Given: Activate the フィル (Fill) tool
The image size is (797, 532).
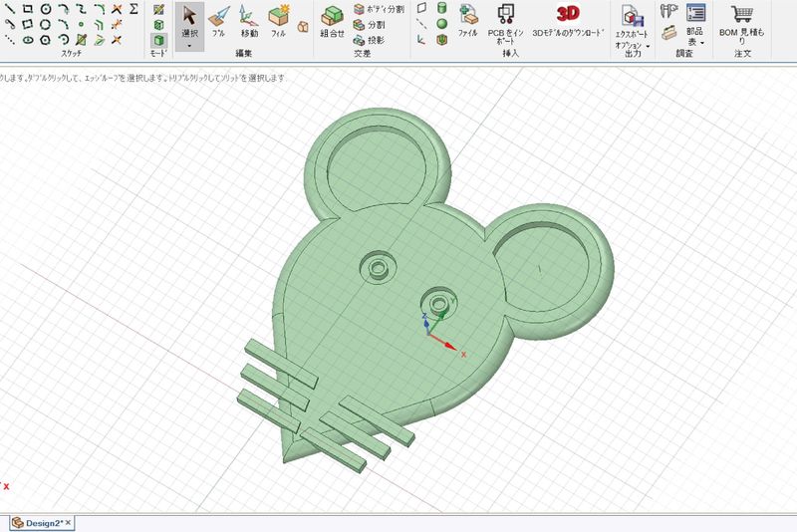Looking at the screenshot, I should pos(278,21).
